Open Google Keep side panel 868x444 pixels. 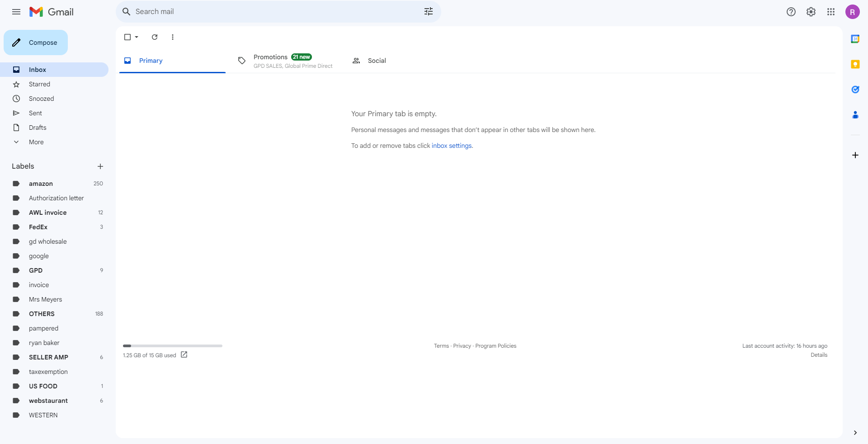click(x=855, y=64)
